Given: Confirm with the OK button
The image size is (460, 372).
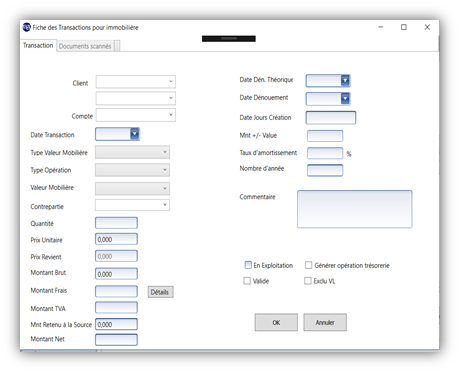Looking at the screenshot, I should click(276, 322).
